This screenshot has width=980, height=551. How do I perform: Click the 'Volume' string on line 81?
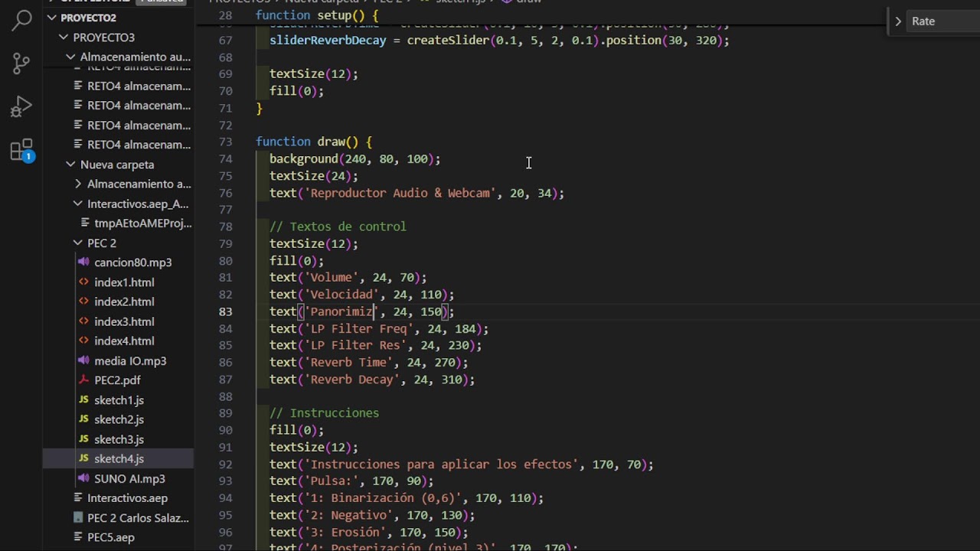coord(331,278)
